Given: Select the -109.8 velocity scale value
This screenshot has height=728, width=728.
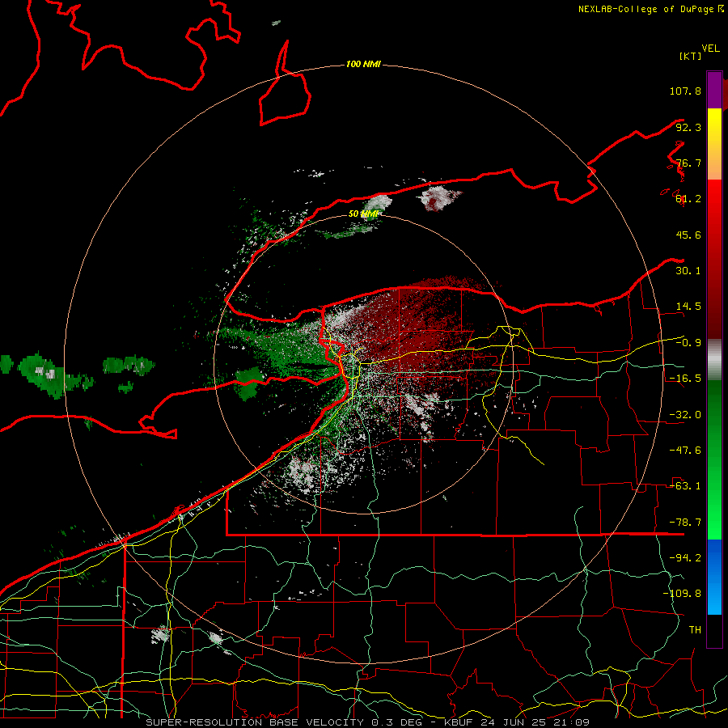Looking at the screenshot, I should [x=682, y=594].
